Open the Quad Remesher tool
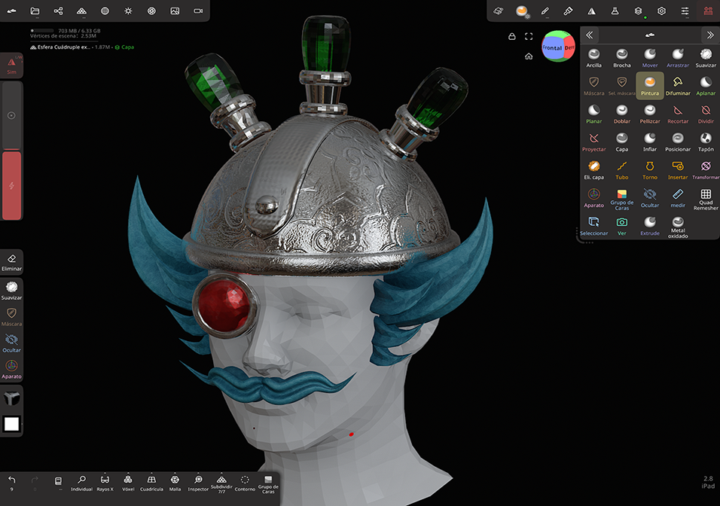Screen dimensions: 720x506 click(x=706, y=198)
